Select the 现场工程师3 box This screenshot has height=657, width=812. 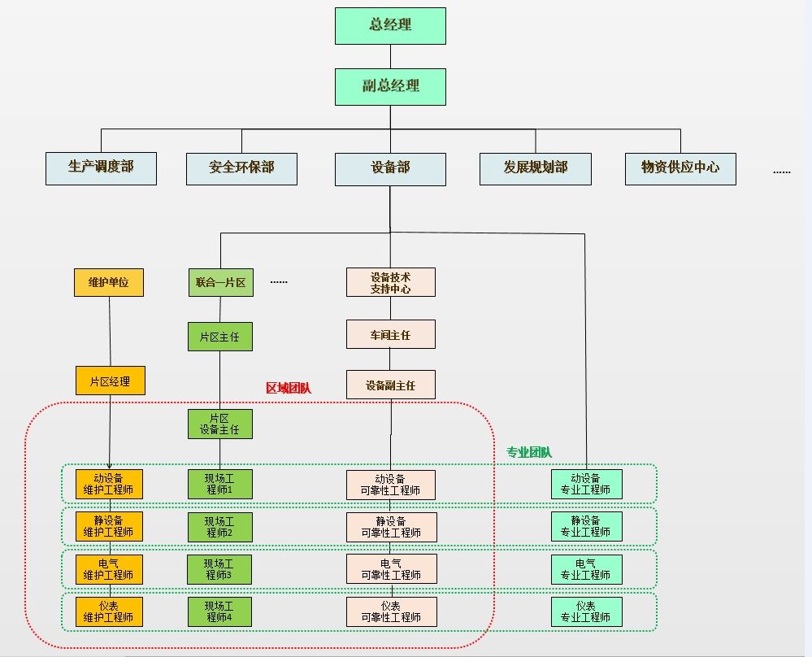click(x=219, y=569)
